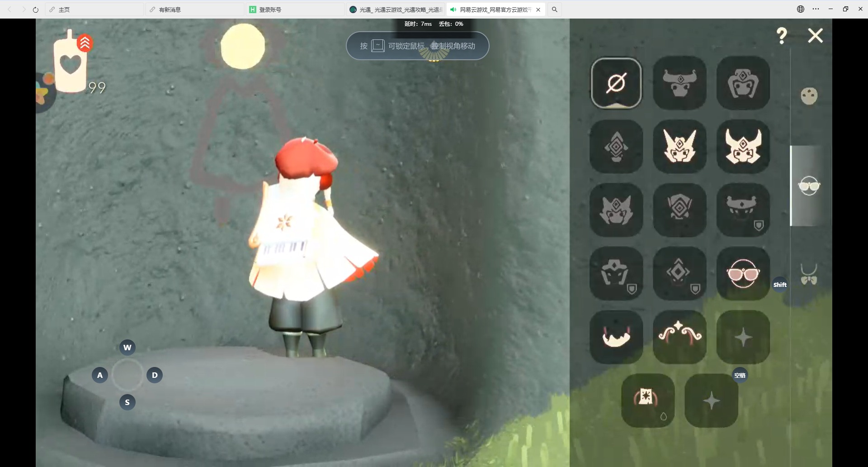Click the sparkle slot in the fifth row
The height and width of the screenshot is (467, 868).
coord(743,337)
